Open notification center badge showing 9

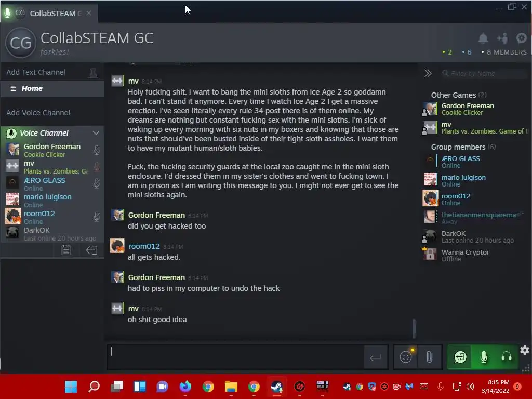tap(517, 387)
